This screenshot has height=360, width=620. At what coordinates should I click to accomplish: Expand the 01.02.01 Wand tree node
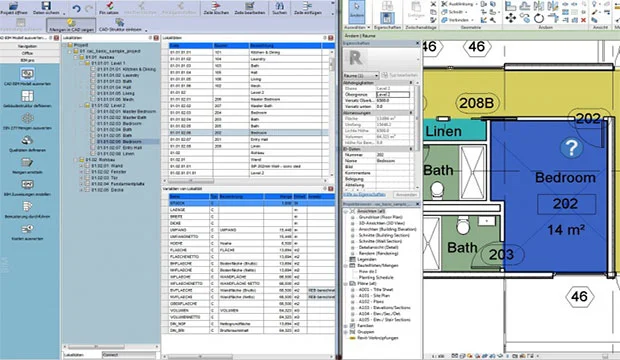click(81, 166)
